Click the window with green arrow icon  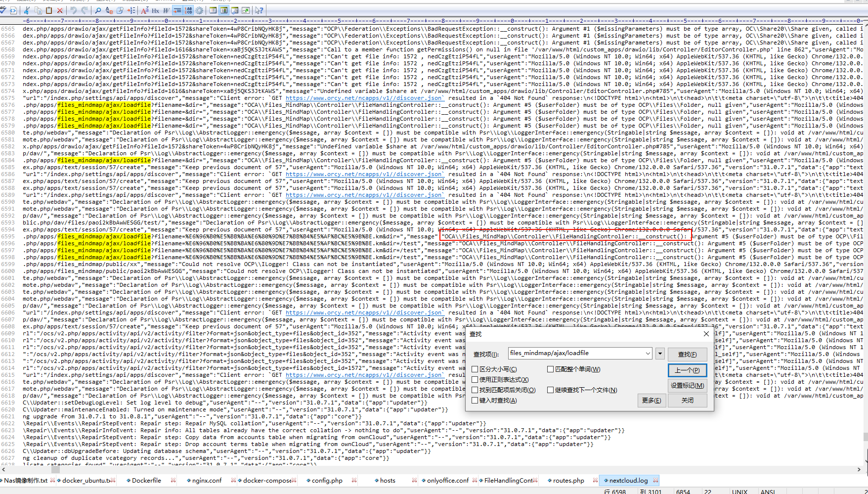point(246,10)
